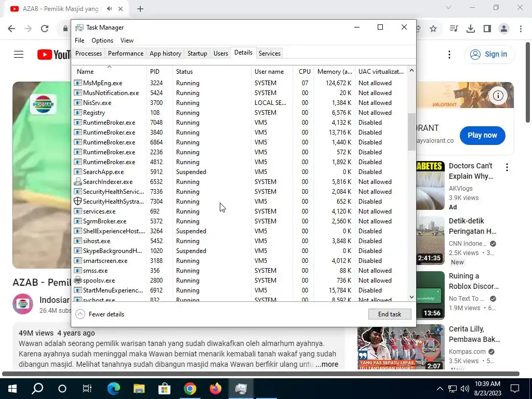Go back in Chrome

point(11,29)
